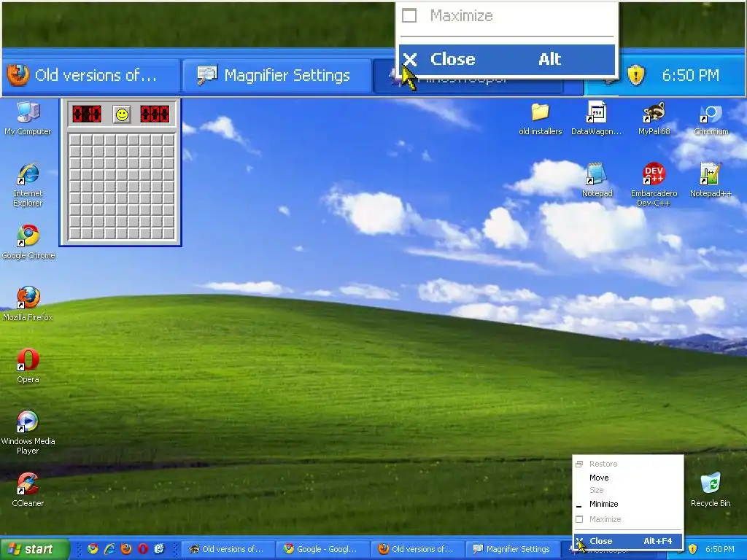Click the 6:50 PM taskbar clock

[719, 549]
